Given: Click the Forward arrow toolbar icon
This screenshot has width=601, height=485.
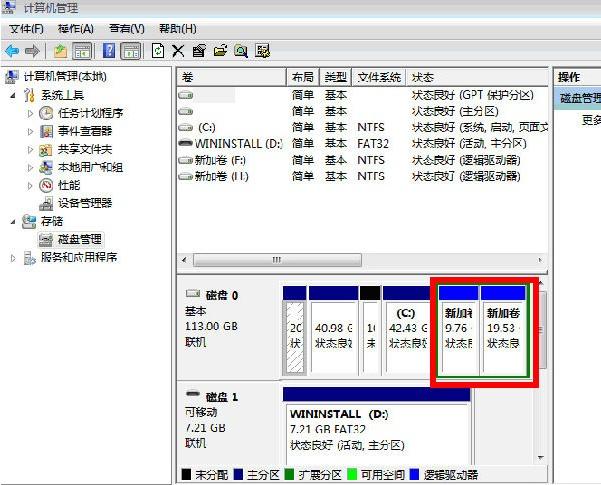Looking at the screenshot, I should click(32, 50).
